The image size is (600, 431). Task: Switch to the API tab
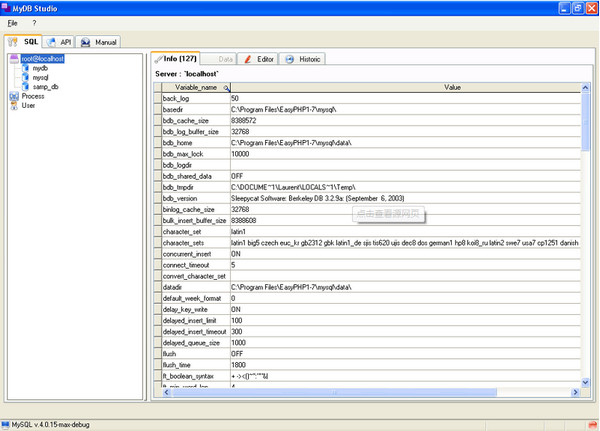(x=59, y=42)
